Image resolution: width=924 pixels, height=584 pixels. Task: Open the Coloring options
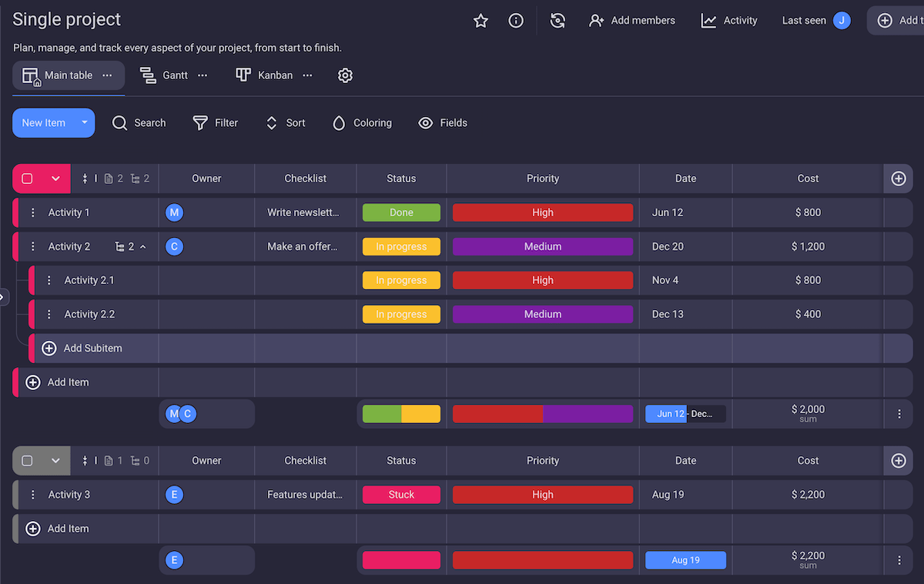[362, 123]
